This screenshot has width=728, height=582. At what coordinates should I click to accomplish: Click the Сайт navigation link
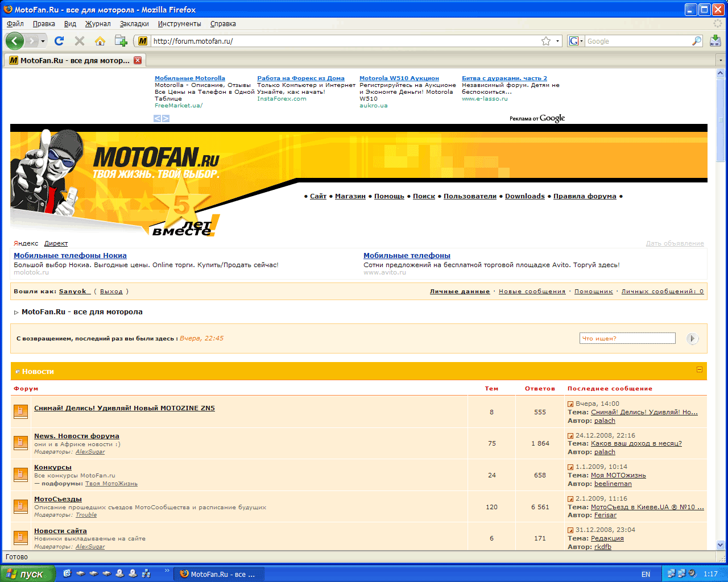[318, 196]
